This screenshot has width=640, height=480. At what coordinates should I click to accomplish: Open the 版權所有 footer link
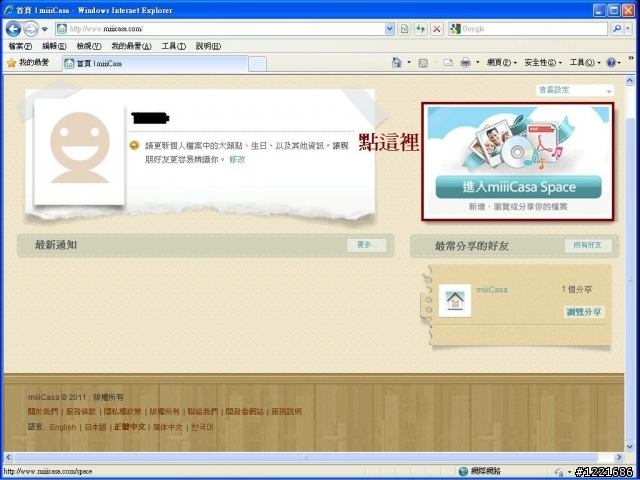164,411
